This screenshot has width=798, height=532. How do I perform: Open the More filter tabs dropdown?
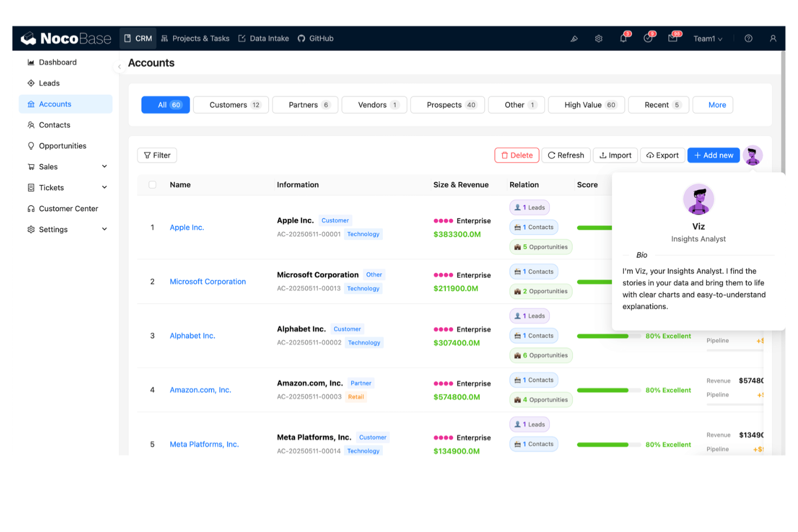point(713,105)
